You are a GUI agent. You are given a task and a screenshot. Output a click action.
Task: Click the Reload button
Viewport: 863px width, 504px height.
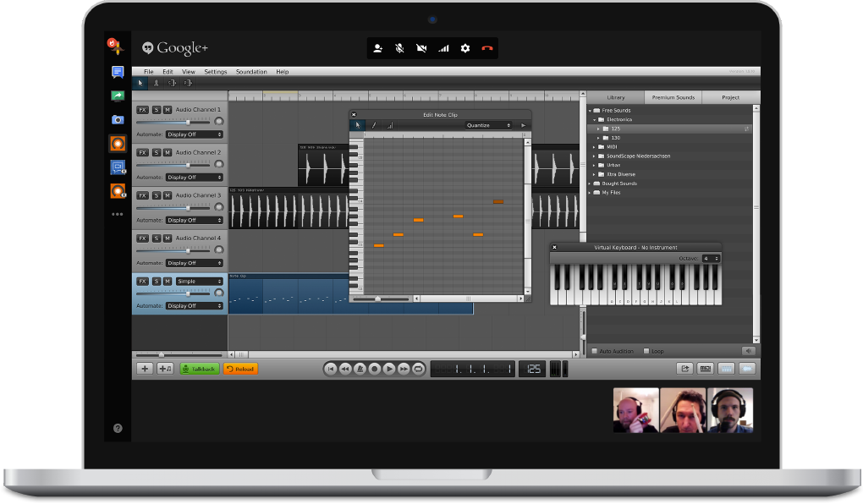coord(240,369)
